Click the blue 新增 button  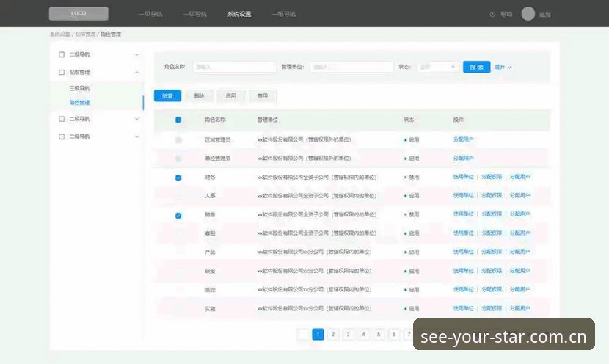[167, 95]
